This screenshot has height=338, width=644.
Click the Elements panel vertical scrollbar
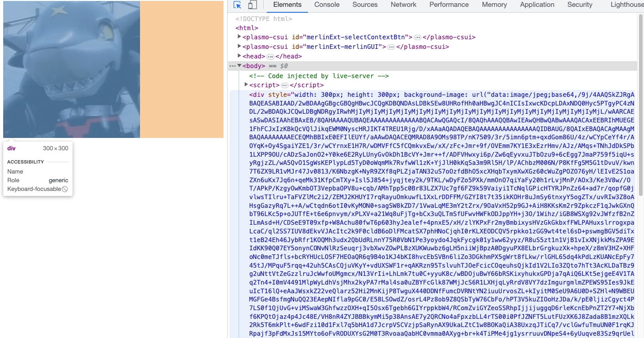pyautogui.click(x=641, y=105)
